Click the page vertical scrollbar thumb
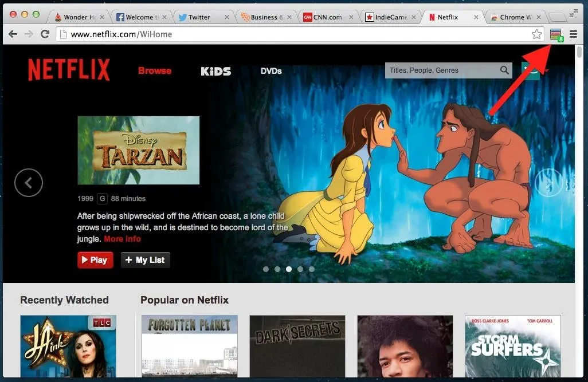The image size is (588, 382). (x=579, y=52)
